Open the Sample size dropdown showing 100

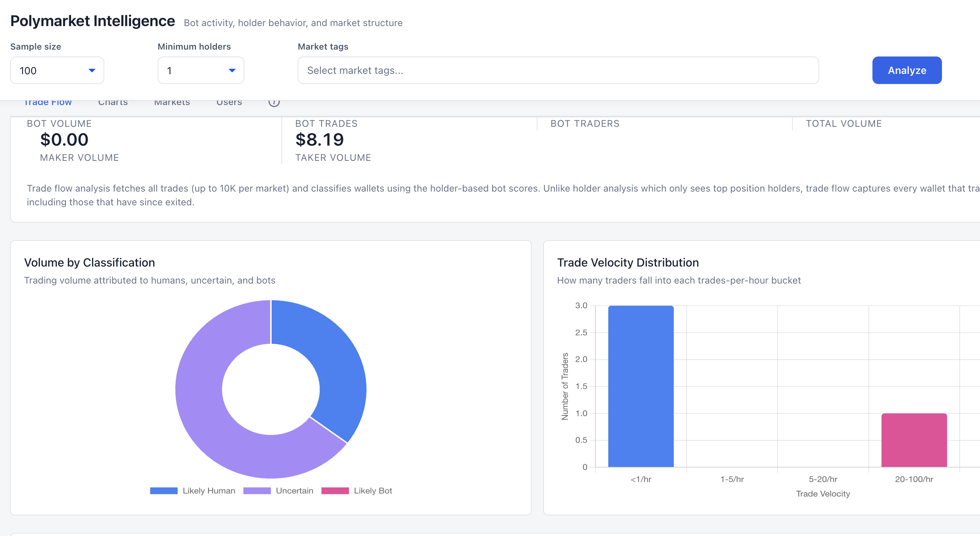tap(57, 70)
